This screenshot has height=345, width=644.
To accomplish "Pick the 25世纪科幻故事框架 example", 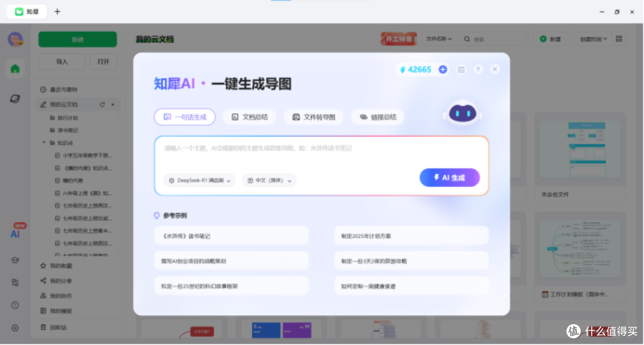I will pos(231,286).
